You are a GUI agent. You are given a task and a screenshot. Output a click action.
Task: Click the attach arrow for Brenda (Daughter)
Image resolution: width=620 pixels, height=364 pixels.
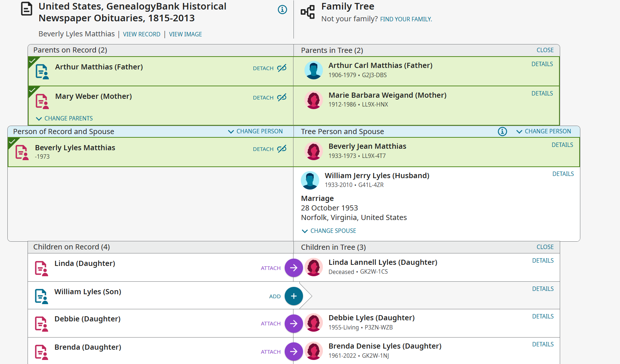(x=293, y=352)
